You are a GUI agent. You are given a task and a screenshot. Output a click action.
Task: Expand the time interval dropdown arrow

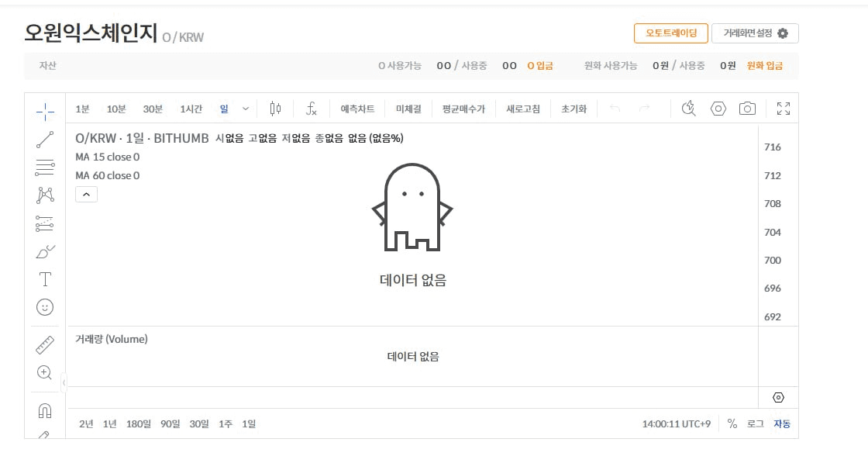pyautogui.click(x=245, y=109)
